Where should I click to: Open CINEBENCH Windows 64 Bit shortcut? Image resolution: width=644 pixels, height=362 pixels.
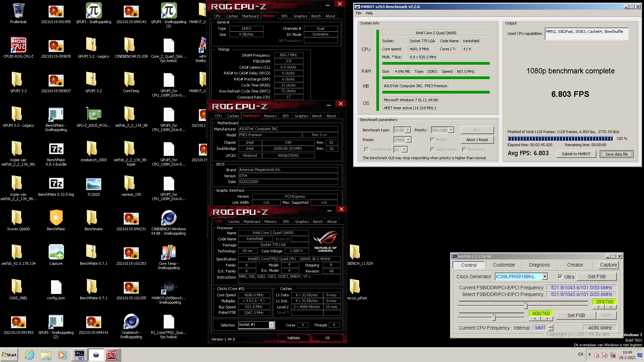click(169, 223)
